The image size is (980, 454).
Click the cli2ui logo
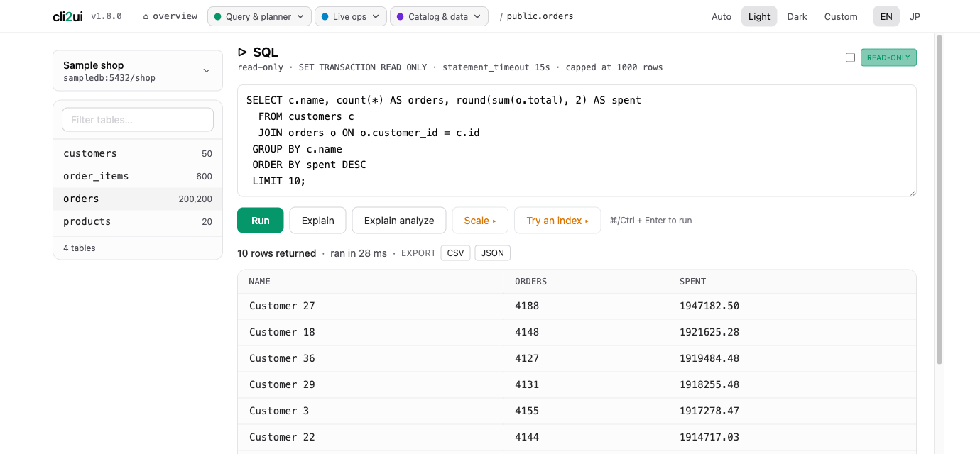coord(67,16)
